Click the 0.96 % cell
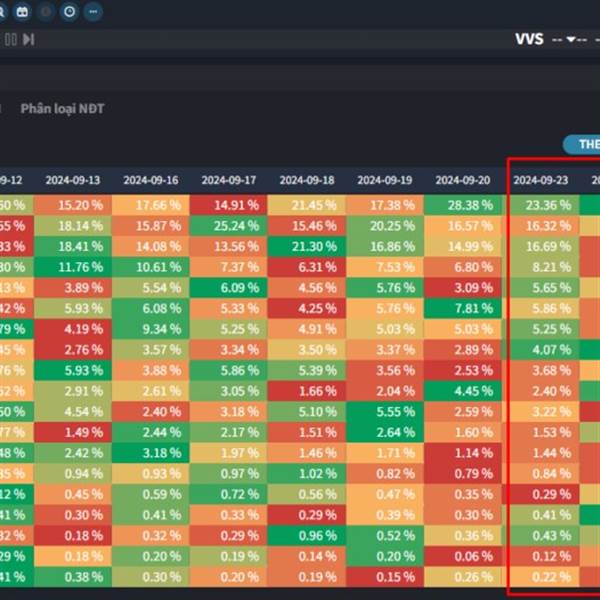The width and height of the screenshot is (600, 600). pos(307,536)
